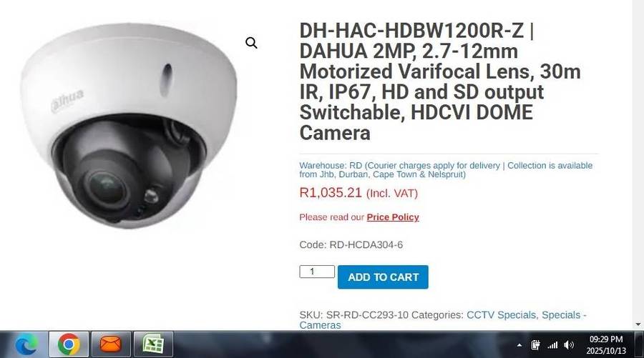Launch Microsoft Edge from the taskbar
Image resolution: width=644 pixels, height=358 pixels.
point(26,344)
